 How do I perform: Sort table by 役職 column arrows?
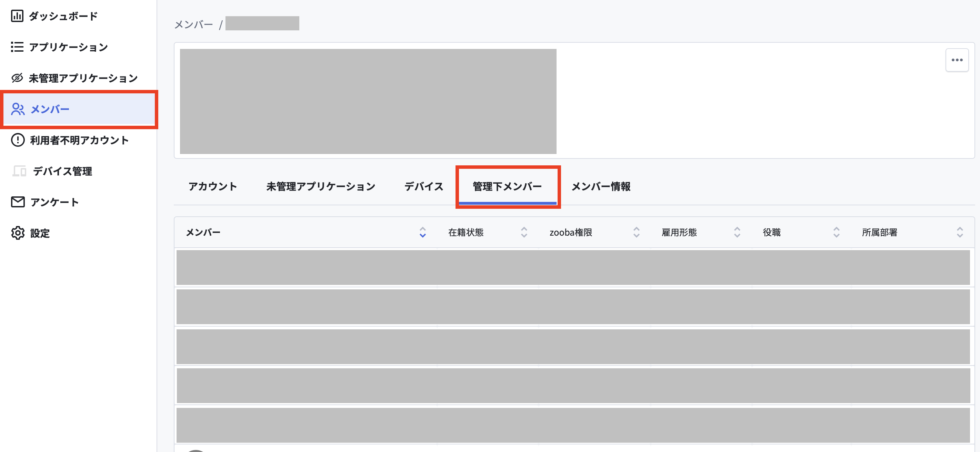(836, 232)
